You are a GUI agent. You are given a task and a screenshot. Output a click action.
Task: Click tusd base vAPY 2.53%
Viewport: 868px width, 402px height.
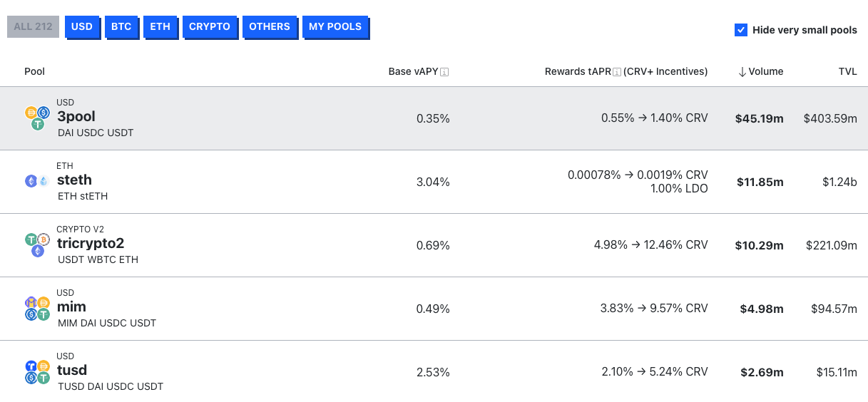coord(433,372)
